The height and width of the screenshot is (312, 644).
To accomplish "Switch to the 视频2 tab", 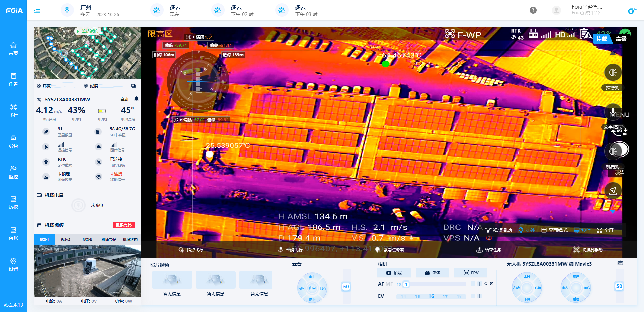I will click(65, 240).
